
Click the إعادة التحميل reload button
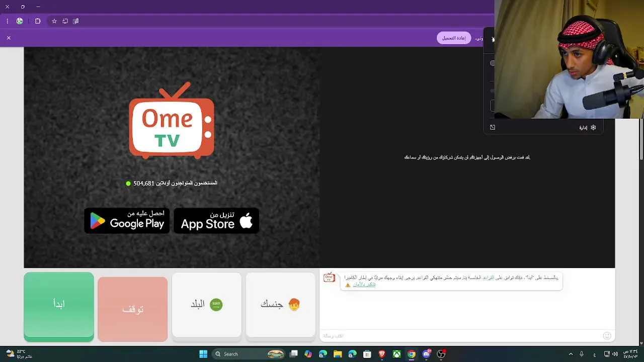pyautogui.click(x=454, y=38)
